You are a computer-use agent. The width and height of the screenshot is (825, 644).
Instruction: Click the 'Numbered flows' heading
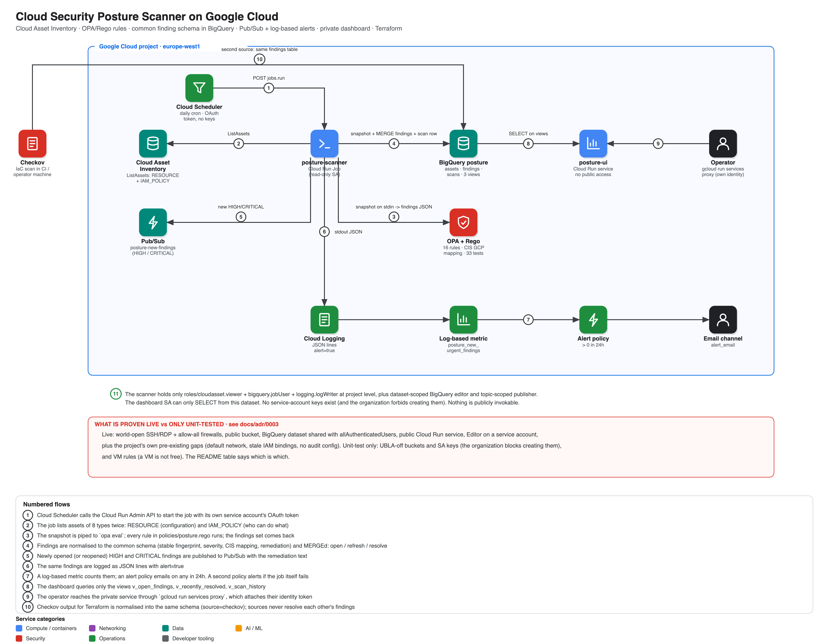coord(46,504)
